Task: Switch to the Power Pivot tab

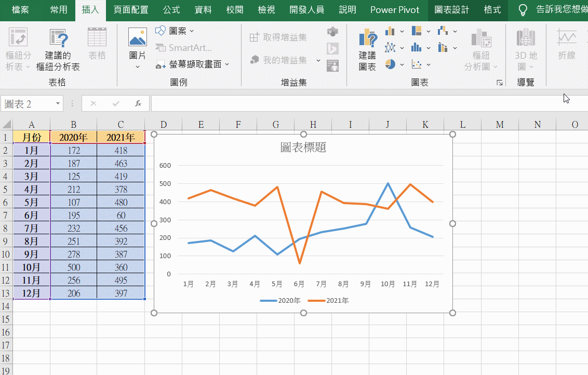Action: [394, 10]
